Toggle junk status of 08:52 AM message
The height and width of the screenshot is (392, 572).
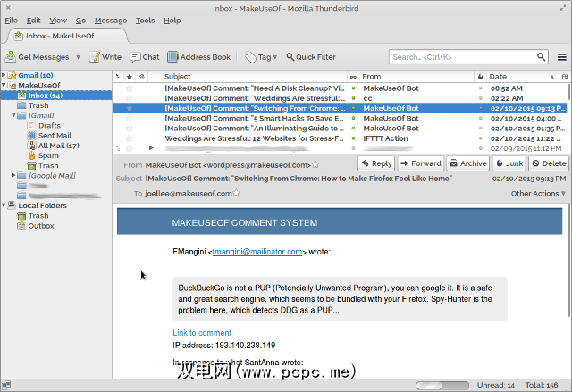click(481, 88)
